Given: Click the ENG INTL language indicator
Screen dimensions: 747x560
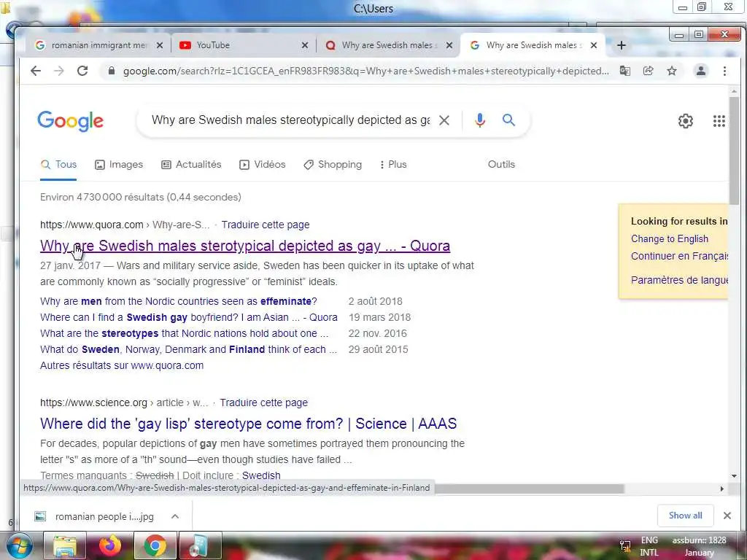Looking at the screenshot, I should tap(649, 546).
